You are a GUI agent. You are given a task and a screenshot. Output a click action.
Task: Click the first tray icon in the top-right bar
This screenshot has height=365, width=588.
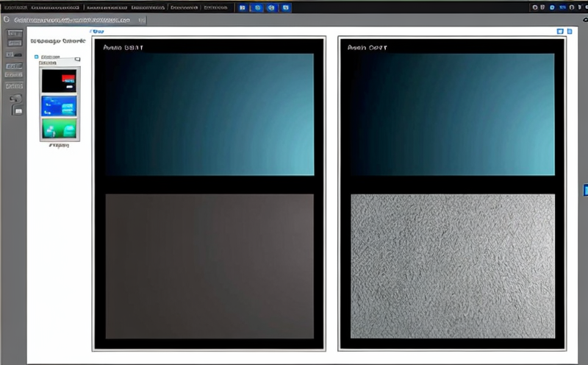(535, 7)
